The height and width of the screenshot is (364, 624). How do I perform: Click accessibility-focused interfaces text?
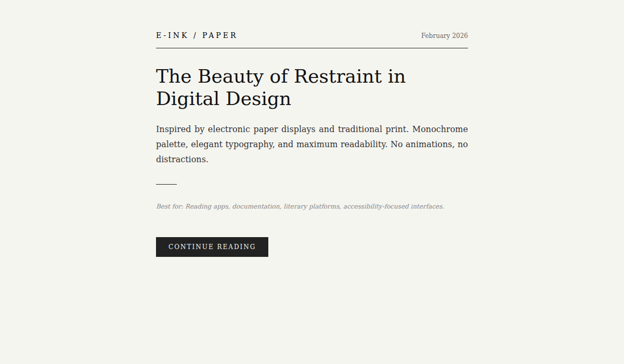(x=393, y=206)
